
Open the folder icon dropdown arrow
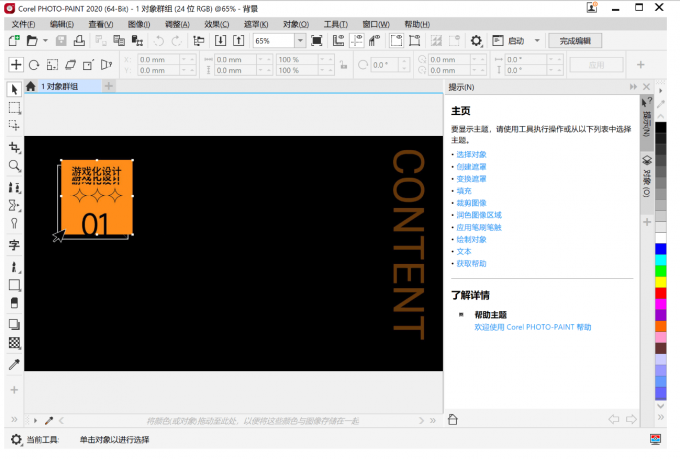45,41
